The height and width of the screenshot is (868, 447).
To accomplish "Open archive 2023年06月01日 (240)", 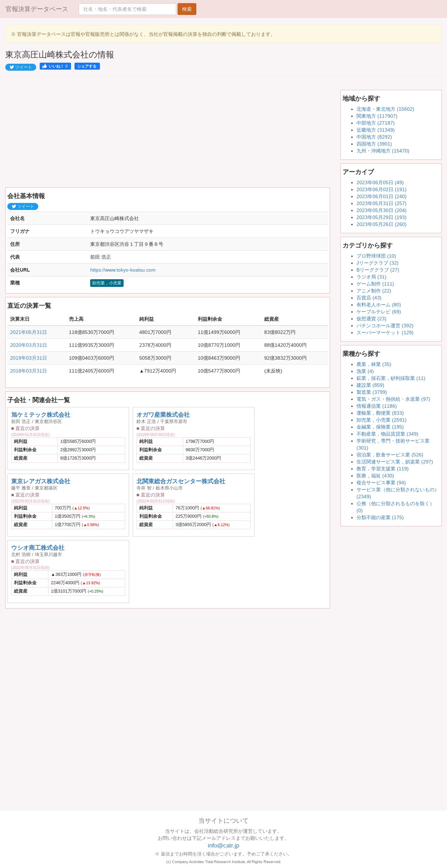I will point(381,196).
